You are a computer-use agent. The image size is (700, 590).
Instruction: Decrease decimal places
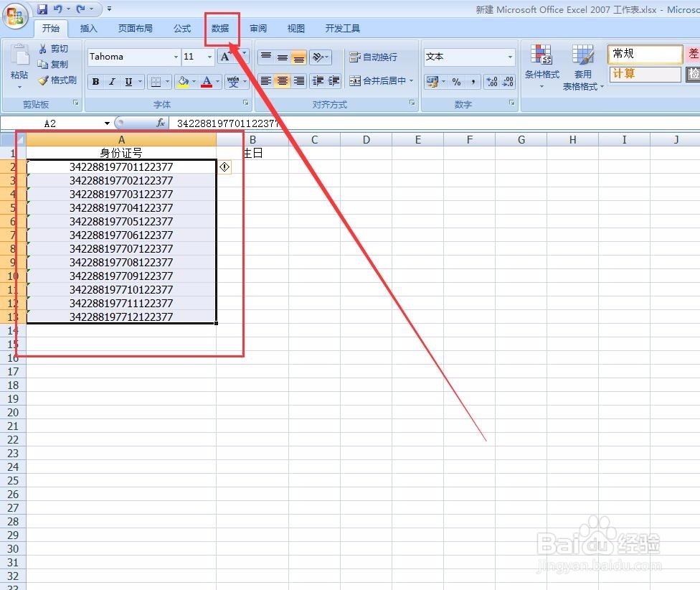point(508,82)
